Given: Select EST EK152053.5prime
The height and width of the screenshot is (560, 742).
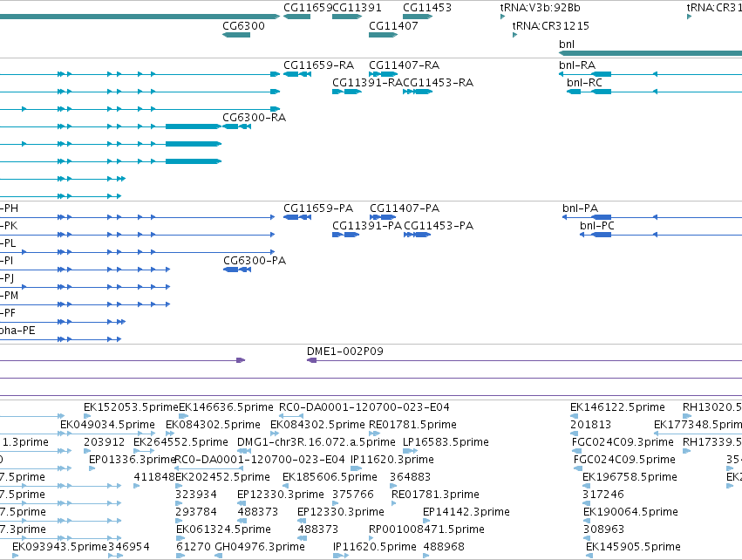Looking at the screenshot, I should [x=131, y=407].
